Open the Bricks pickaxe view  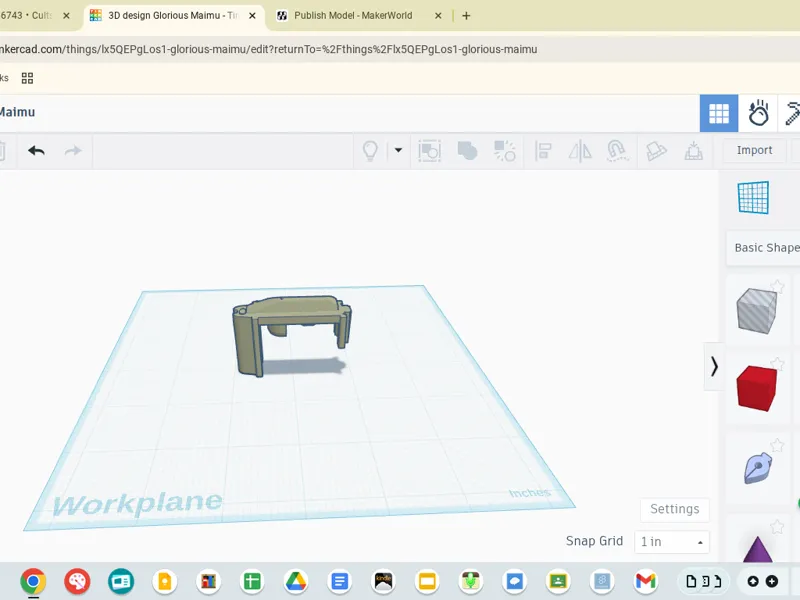pos(790,113)
